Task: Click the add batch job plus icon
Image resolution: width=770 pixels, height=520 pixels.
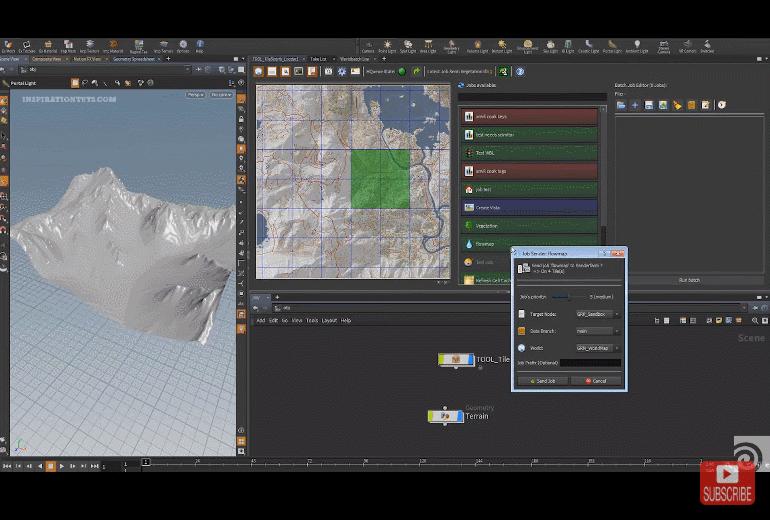Action: click(635, 105)
